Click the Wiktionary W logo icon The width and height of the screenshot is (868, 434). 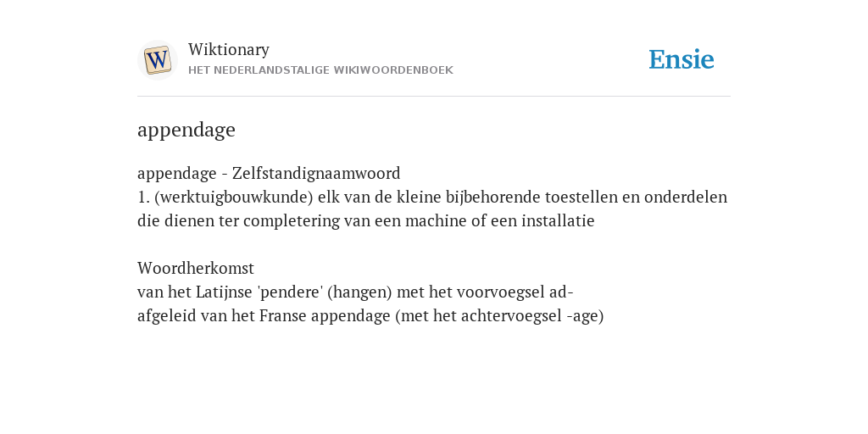(x=157, y=60)
